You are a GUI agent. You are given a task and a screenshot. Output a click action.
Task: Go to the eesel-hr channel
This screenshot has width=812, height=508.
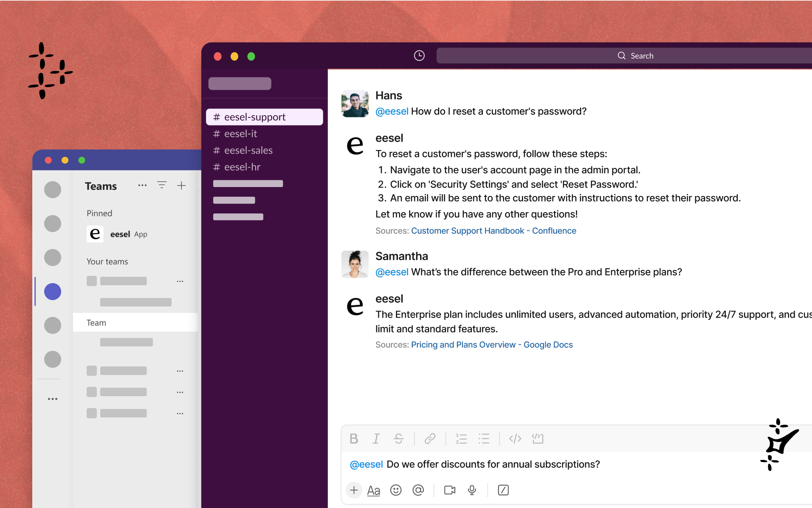click(x=237, y=167)
